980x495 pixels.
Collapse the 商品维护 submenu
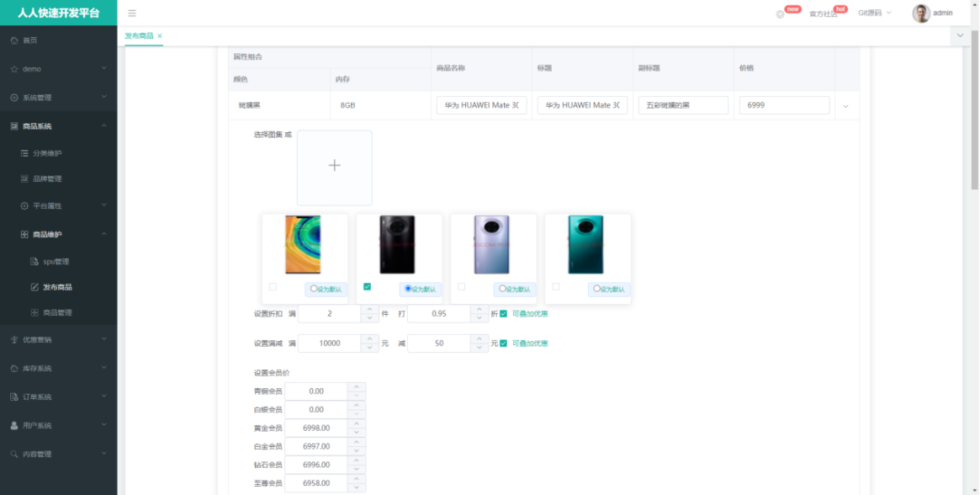pos(103,234)
